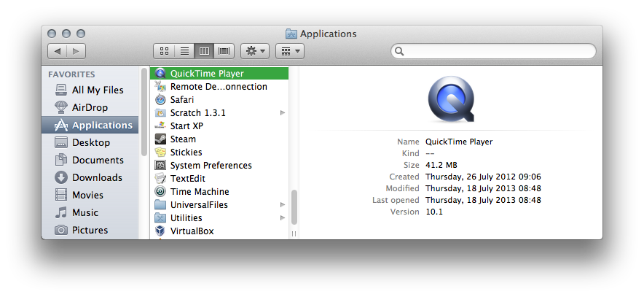
Task: Open AirDrop in the sidebar
Action: point(90,107)
